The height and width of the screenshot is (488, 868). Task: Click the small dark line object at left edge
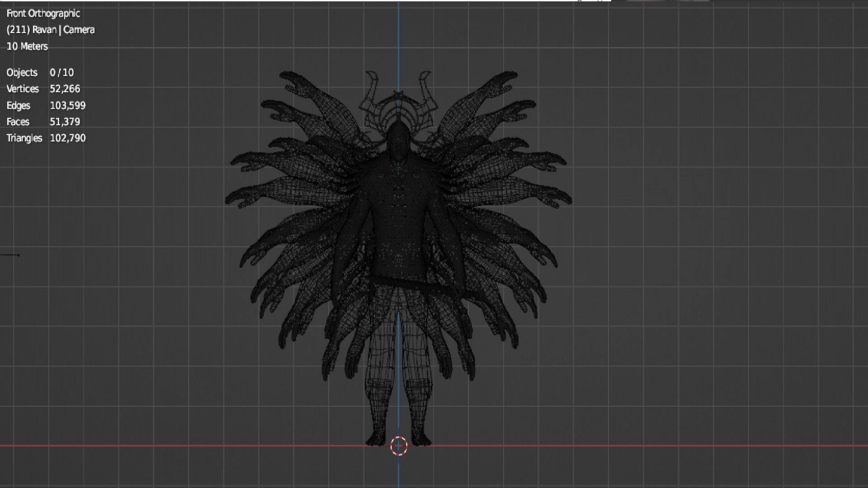(9, 255)
